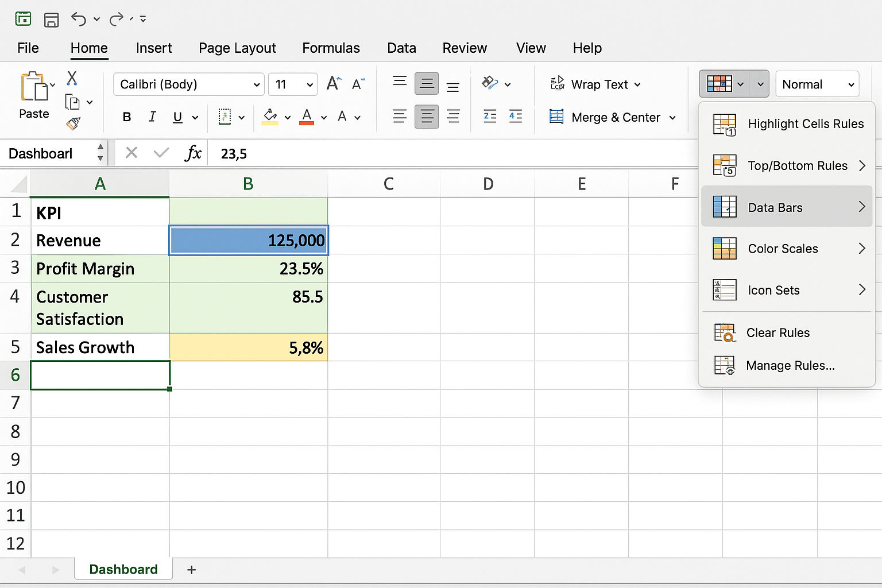Select cell B2 with 125,000

coord(249,240)
